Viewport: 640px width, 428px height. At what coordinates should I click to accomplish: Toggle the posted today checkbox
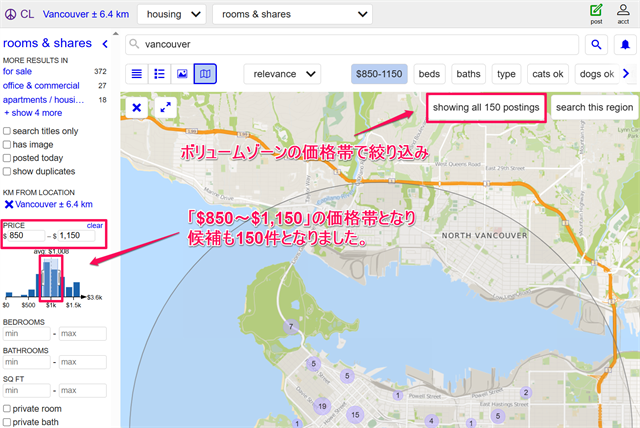pos(8,158)
